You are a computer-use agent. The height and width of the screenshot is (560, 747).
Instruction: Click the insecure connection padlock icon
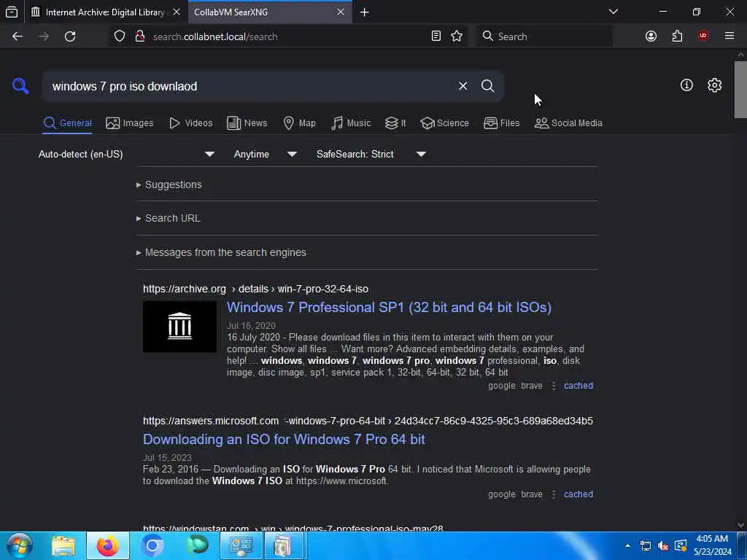pyautogui.click(x=139, y=36)
